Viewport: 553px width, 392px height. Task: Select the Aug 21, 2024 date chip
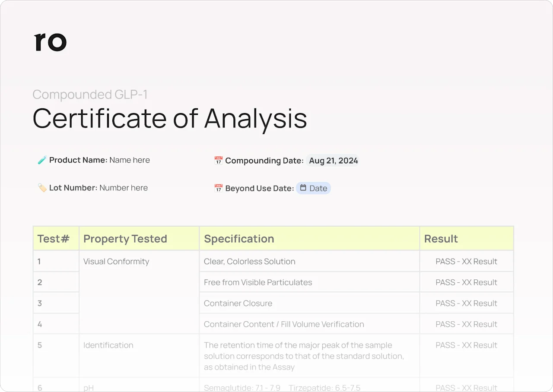(333, 161)
